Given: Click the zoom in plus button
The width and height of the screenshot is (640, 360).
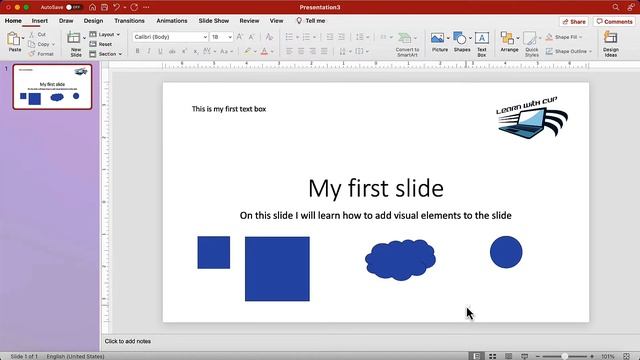Looking at the screenshot, I should [592, 356].
